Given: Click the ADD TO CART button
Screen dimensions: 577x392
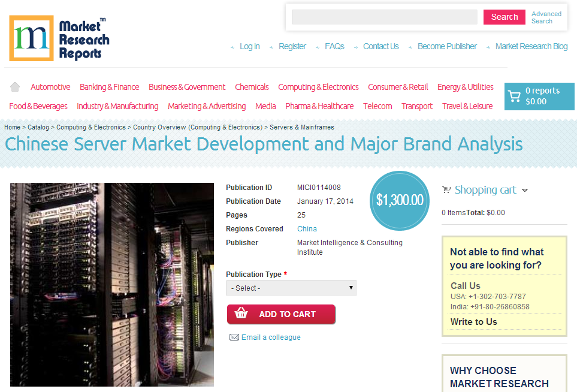Looking at the screenshot, I should click(x=281, y=314).
